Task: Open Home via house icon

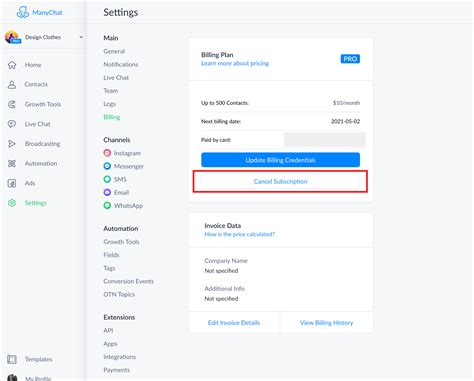Action: click(12, 65)
